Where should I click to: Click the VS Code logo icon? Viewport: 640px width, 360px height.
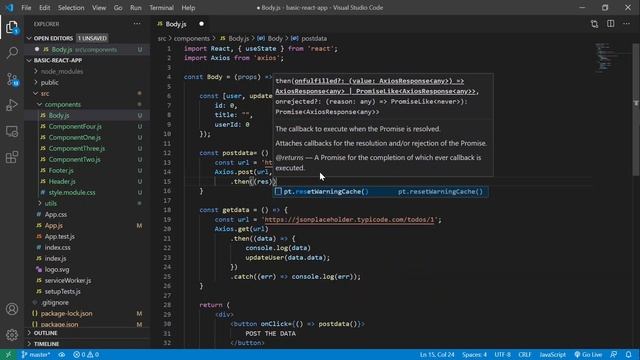[x=9, y=7]
